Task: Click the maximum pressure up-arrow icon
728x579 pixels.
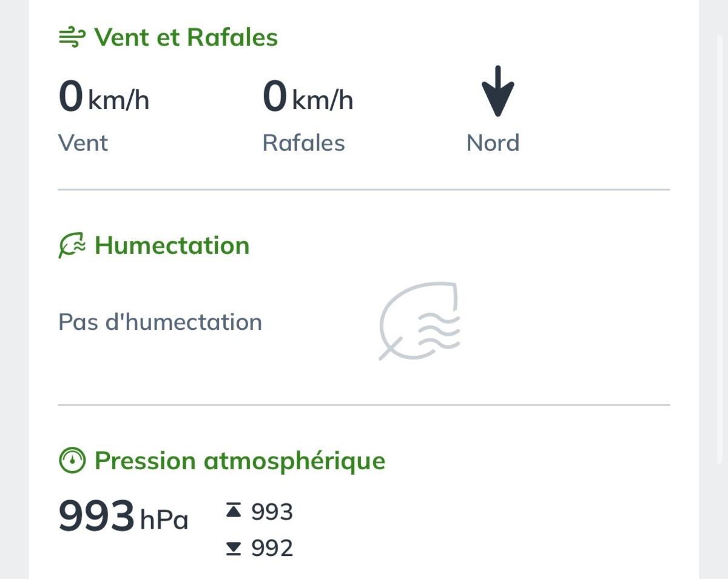Action: click(x=233, y=512)
